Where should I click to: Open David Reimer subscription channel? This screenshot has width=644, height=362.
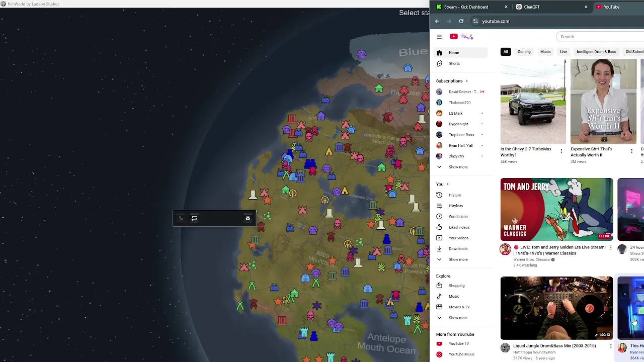coord(461,92)
